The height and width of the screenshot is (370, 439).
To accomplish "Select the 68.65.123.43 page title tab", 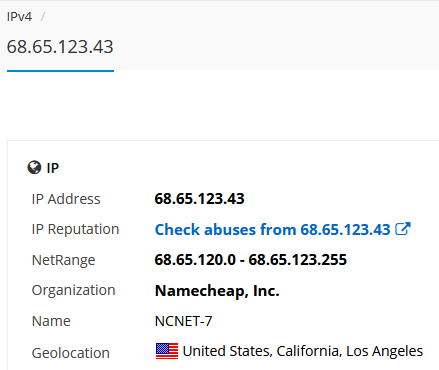I will [60, 46].
